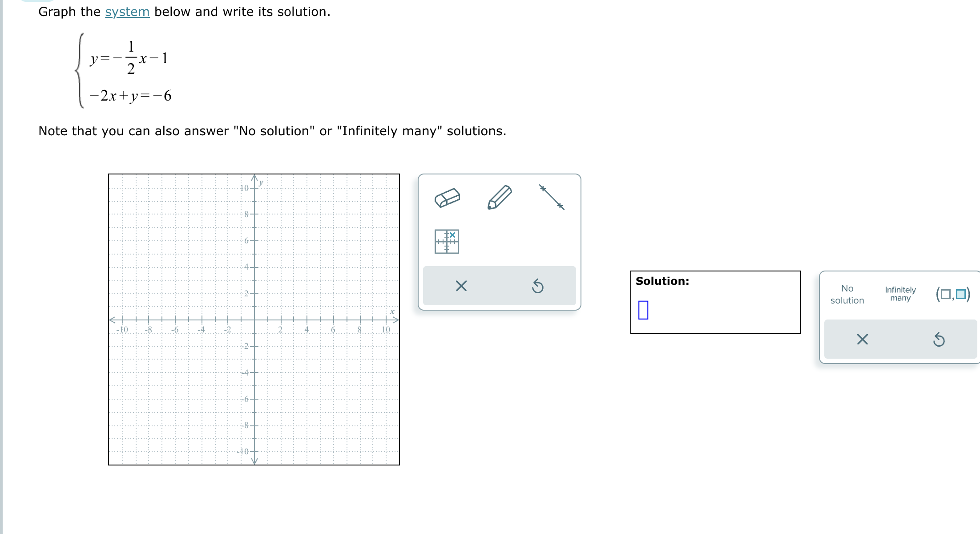Reset the answer panel with the undo arrow
The width and height of the screenshot is (980, 534).
point(940,339)
